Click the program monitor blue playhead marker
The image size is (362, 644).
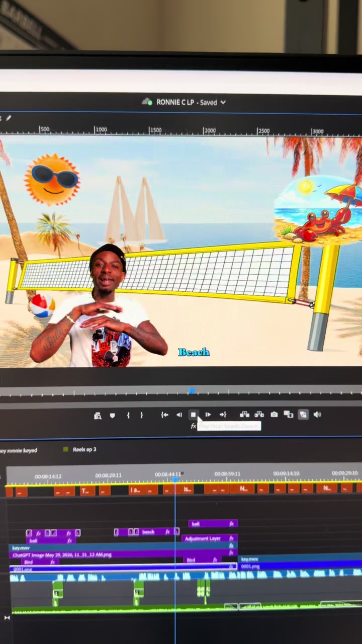coord(192,390)
